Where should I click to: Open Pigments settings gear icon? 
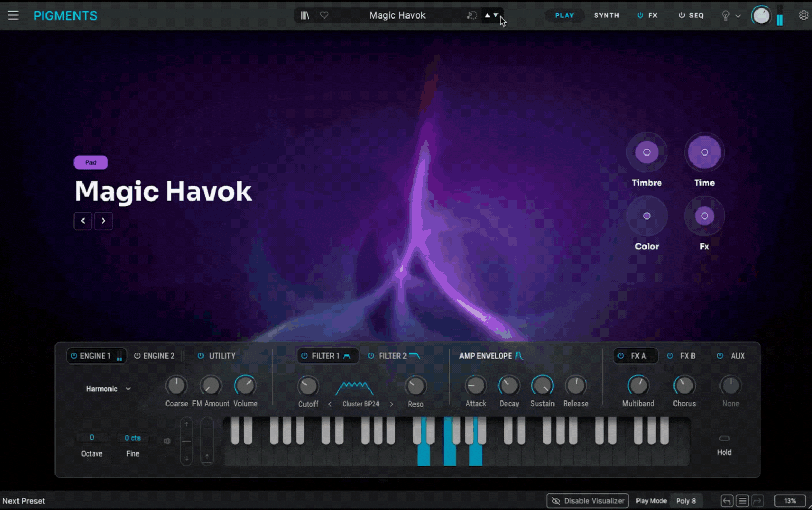pyautogui.click(x=803, y=15)
